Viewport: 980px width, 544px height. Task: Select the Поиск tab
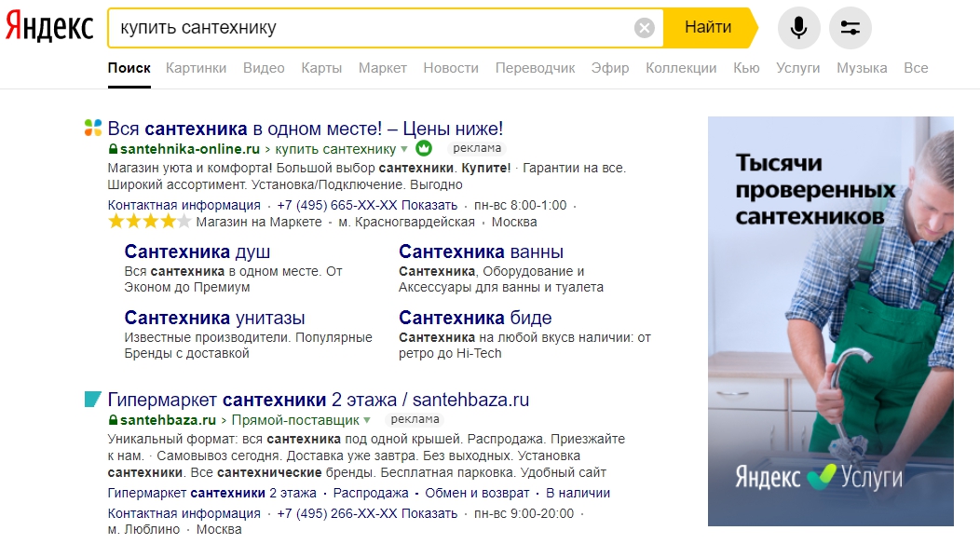129,68
